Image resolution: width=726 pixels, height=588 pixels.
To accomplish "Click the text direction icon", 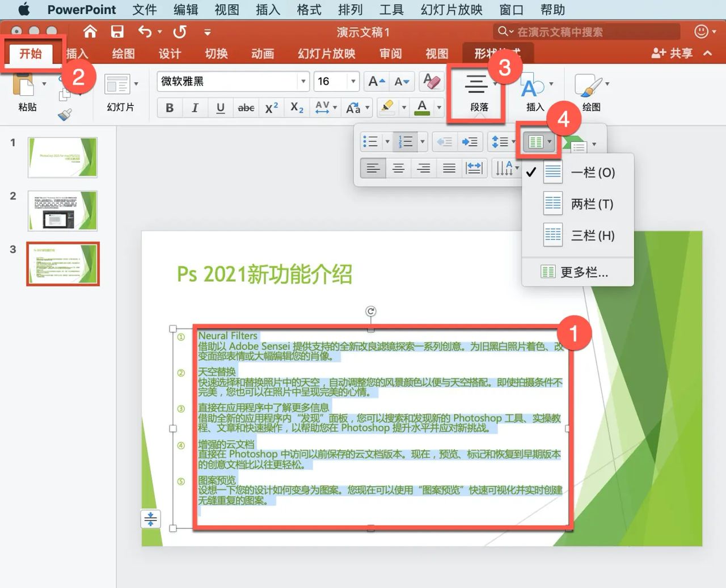I will tap(504, 168).
